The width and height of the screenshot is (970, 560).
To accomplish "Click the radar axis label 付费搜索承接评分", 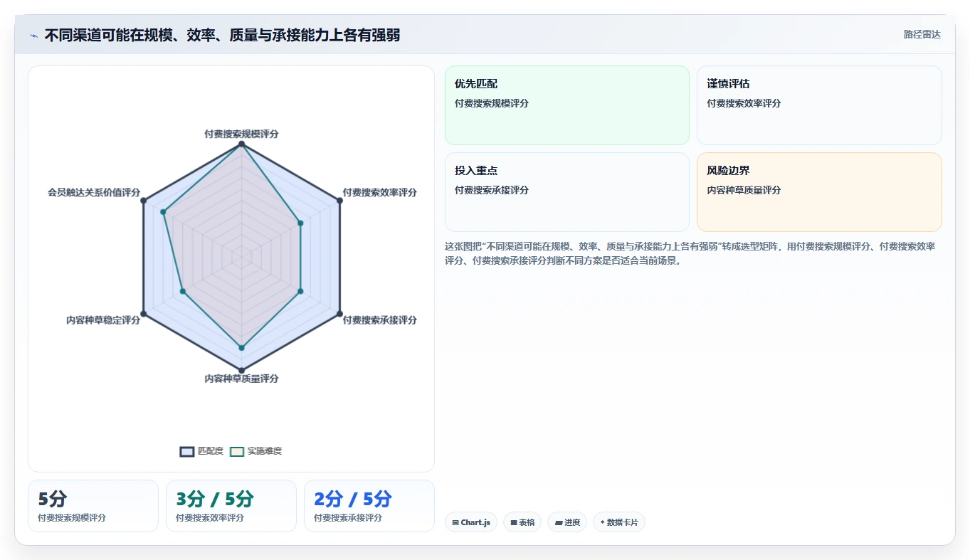I will click(380, 320).
